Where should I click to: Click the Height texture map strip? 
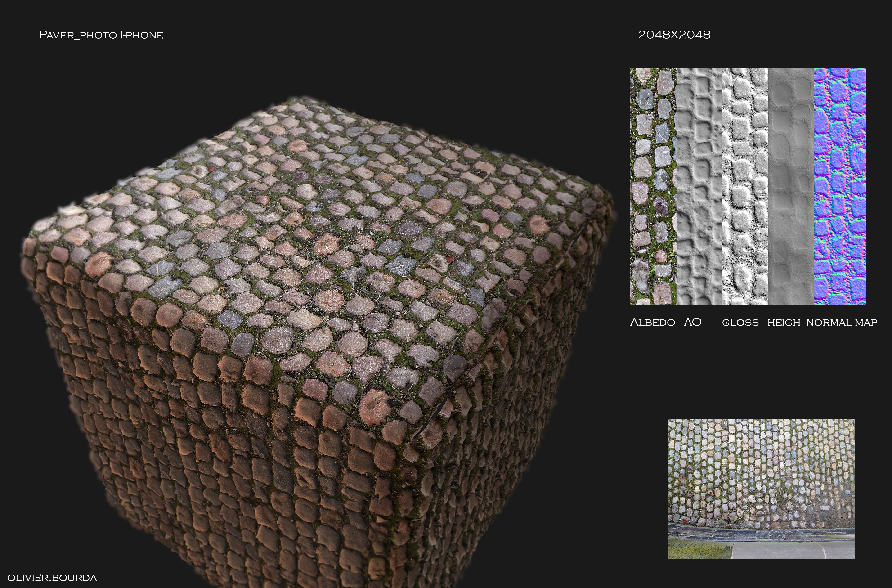(x=791, y=186)
